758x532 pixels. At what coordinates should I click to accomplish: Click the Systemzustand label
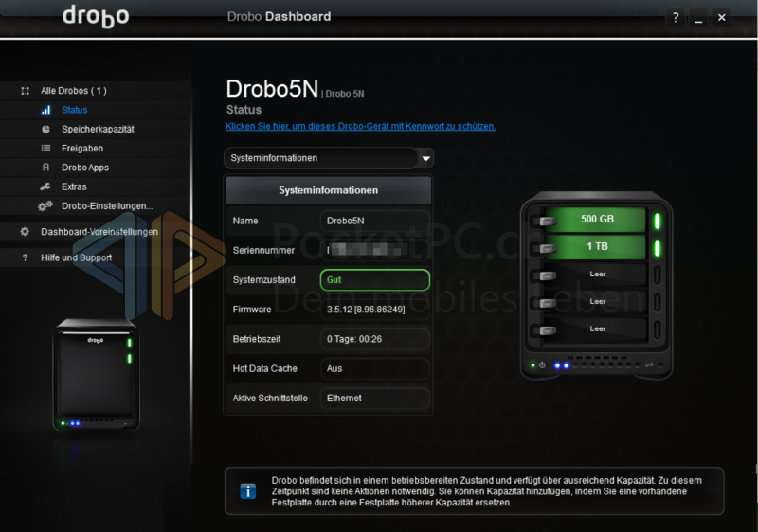[x=264, y=280]
